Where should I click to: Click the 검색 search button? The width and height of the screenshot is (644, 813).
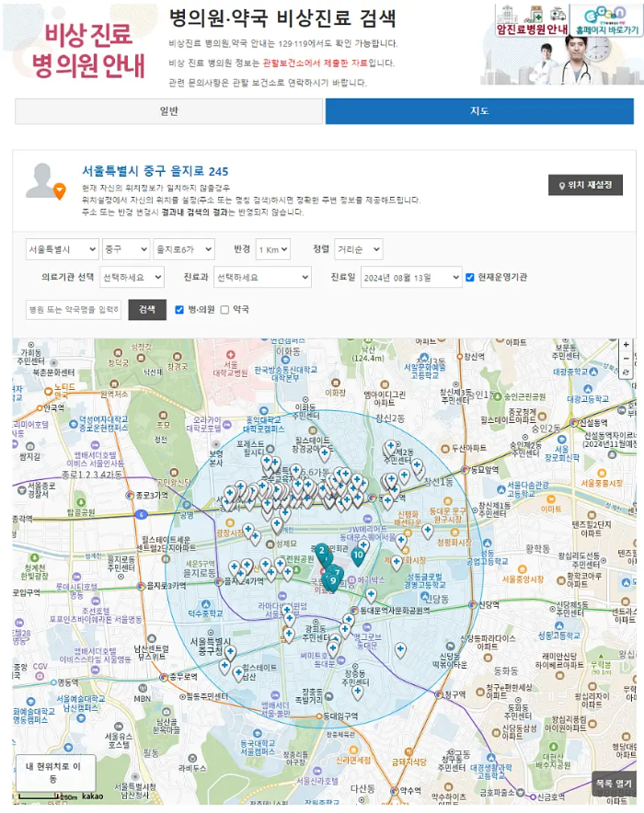(x=147, y=310)
